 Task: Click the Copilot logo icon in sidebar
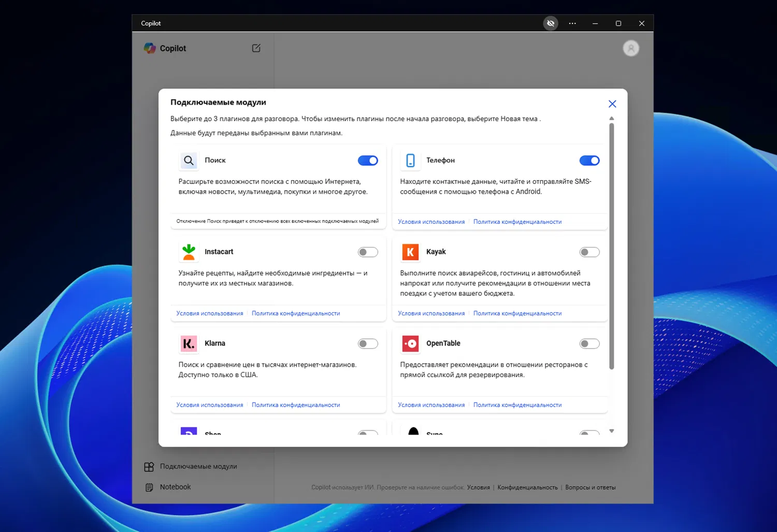pos(150,48)
